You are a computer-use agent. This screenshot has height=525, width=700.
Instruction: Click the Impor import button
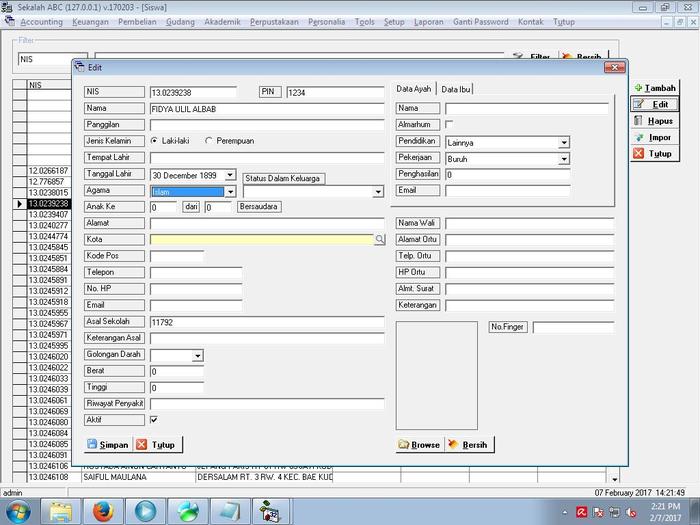tap(653, 137)
